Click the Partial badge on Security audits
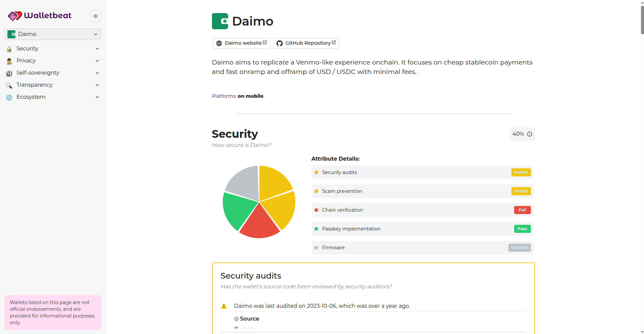644x334 pixels. [x=521, y=172]
